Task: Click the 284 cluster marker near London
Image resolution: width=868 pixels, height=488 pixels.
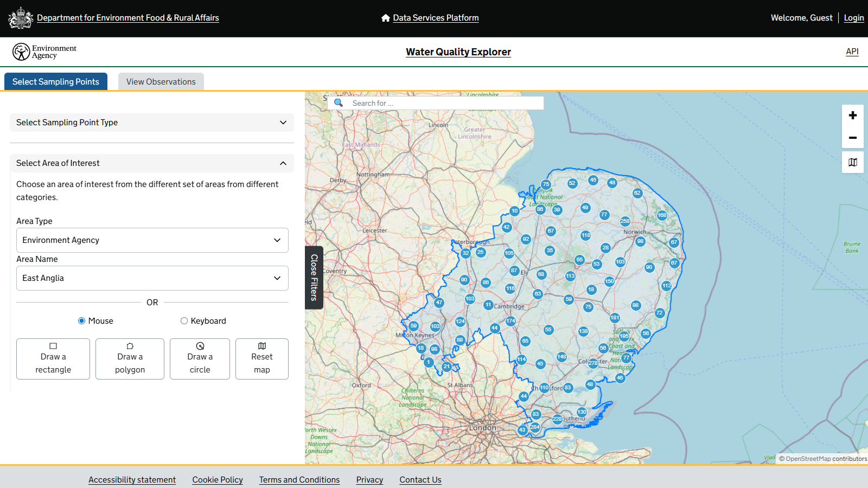Action: point(535,427)
